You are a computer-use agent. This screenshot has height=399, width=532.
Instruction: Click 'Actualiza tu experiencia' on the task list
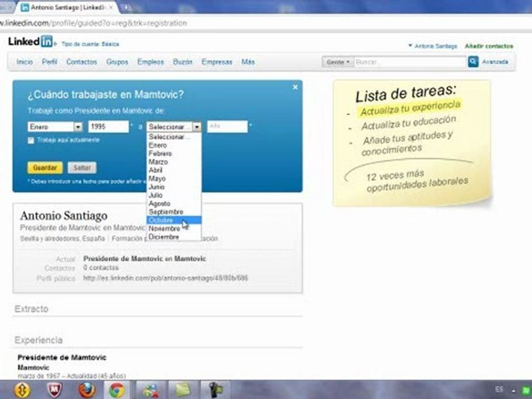point(411,108)
